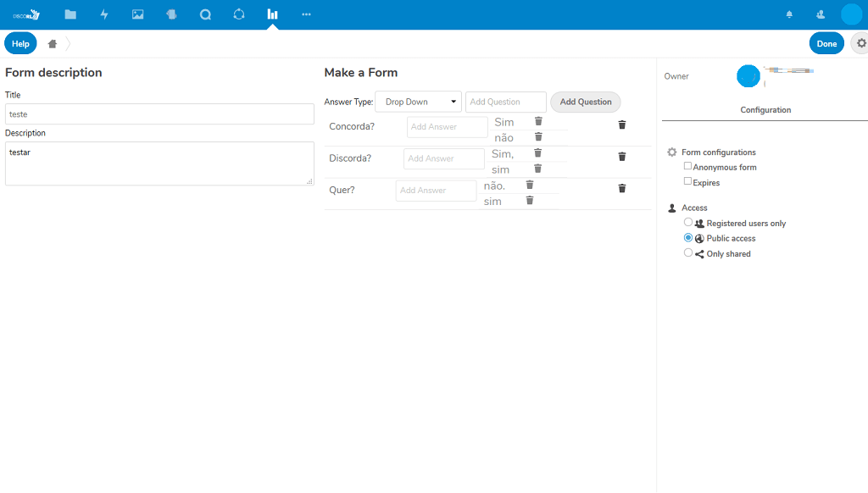This screenshot has height=493, width=868.
Task: Click the Add Question button
Action: pos(585,102)
